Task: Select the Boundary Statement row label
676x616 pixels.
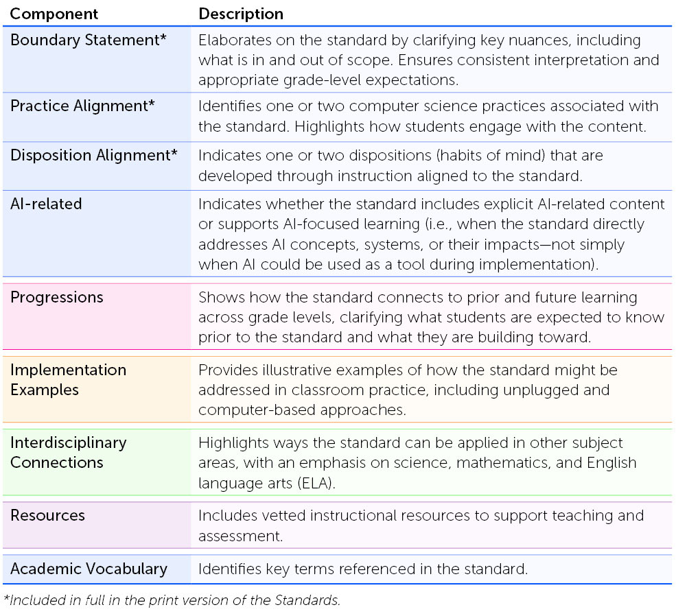Action: 89,40
